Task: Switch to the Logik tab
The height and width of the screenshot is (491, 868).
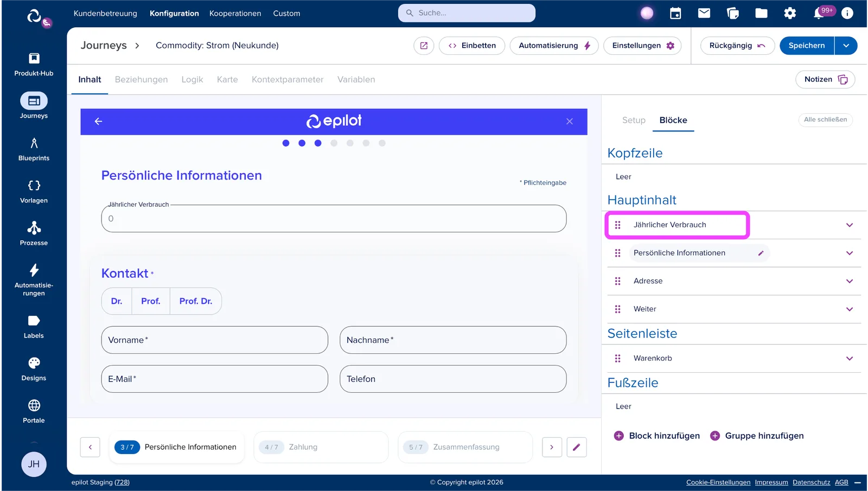Action: (x=192, y=80)
